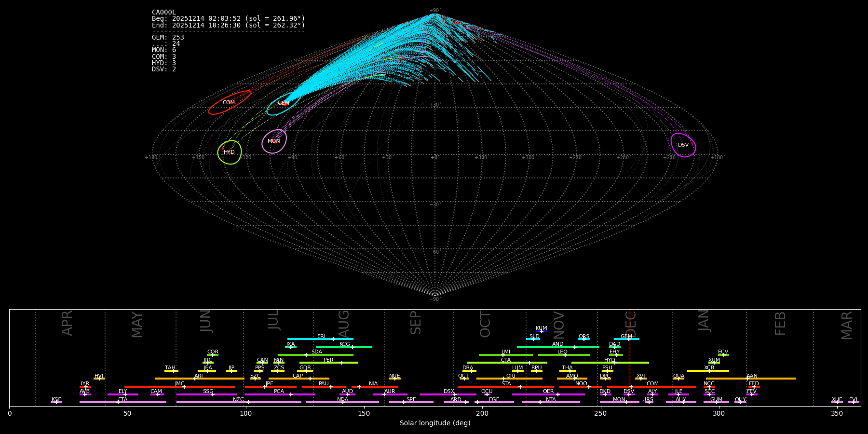Image resolution: width=868 pixels, height=434 pixels.
Task: Click the JMC shower bar on the timeline
Action: 180,386
